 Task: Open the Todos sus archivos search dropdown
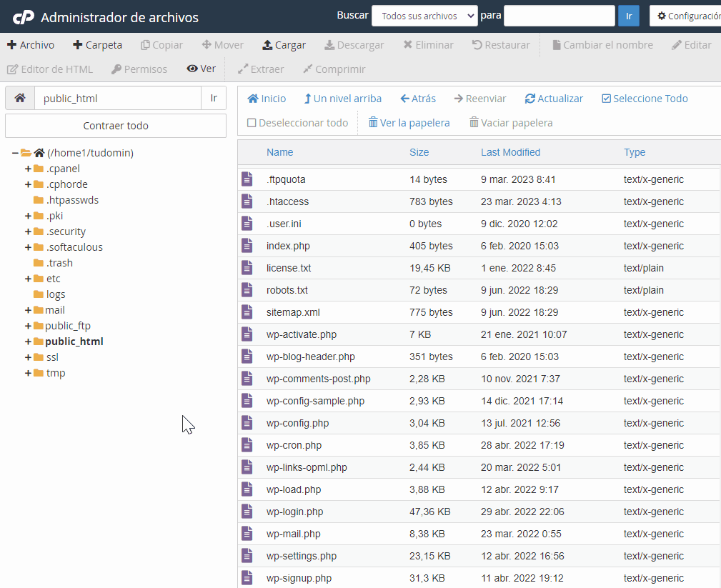point(424,16)
